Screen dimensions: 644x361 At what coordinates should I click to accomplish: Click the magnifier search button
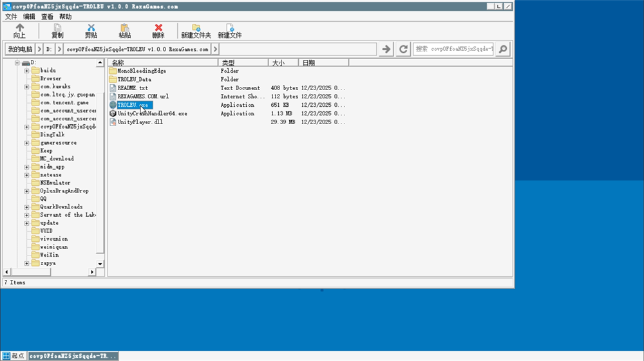click(x=503, y=49)
